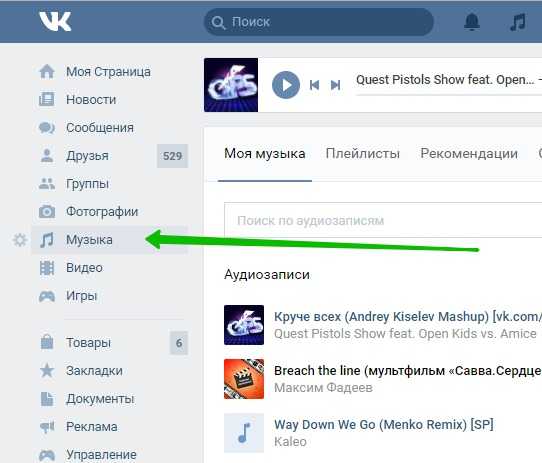Viewport: 542px width, 463px height.
Task: Switch to the Рекомендации tab
Action: (x=469, y=153)
